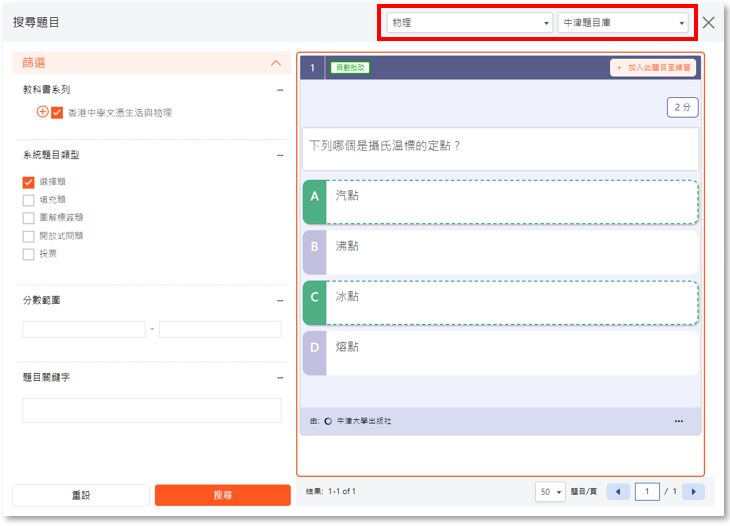
Task: Uncheck the 選擇題 checkbox
Action: coord(29,182)
